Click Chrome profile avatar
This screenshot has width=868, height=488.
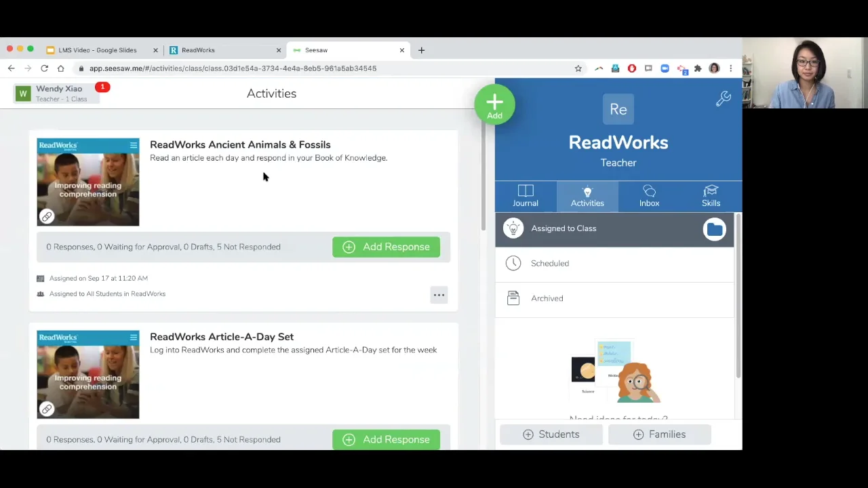(x=714, y=68)
